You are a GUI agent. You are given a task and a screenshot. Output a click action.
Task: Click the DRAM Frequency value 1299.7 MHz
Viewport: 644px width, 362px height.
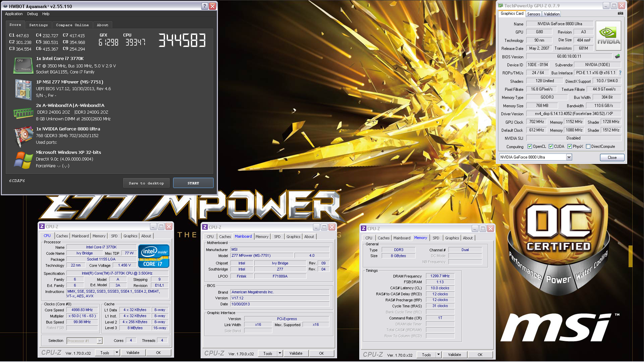pos(440,276)
